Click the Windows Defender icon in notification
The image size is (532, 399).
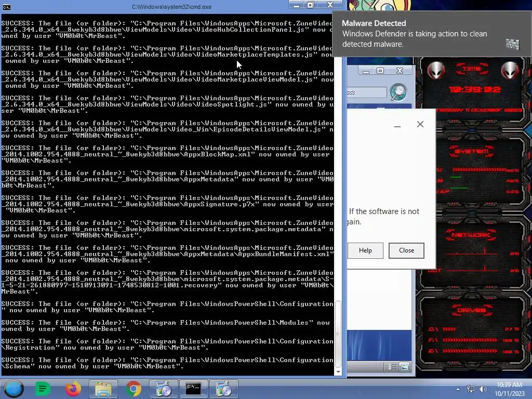coord(512,44)
